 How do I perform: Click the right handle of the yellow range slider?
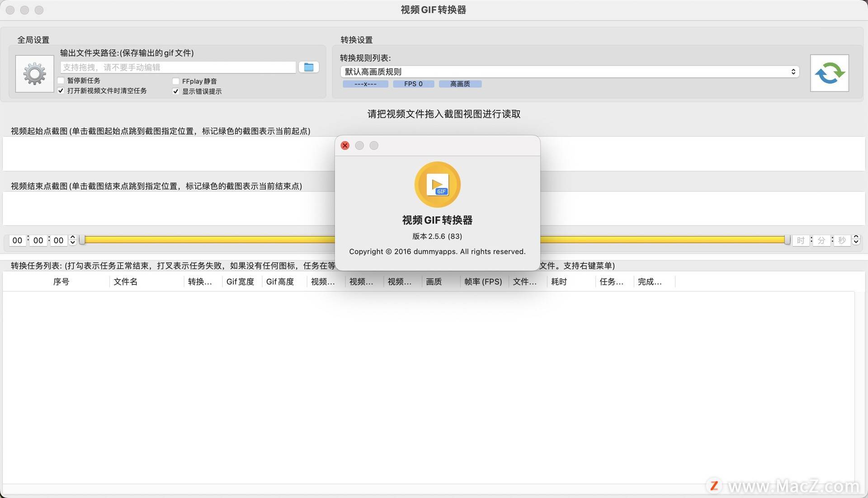[787, 240]
